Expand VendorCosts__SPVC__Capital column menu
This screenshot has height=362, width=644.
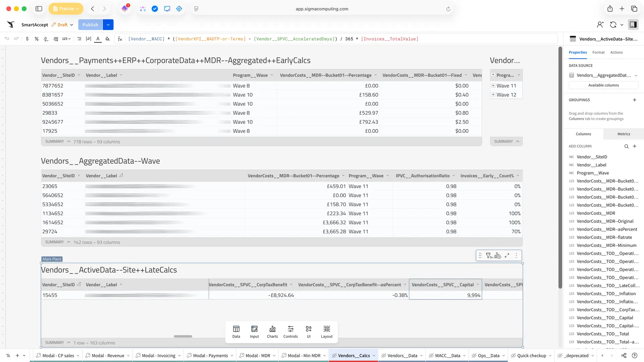point(478,285)
